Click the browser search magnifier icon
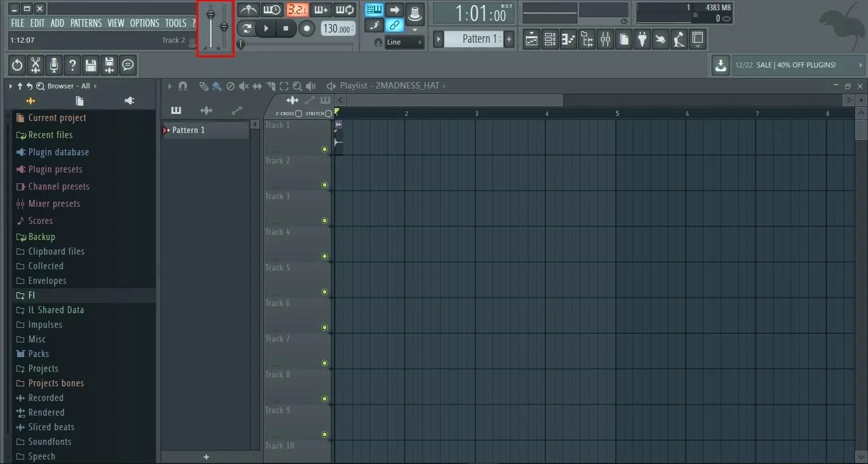This screenshot has width=868, height=464. click(x=40, y=86)
